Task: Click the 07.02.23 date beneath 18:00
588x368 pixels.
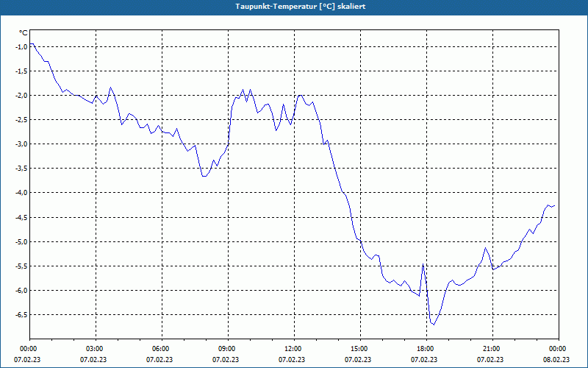Action: click(424, 360)
